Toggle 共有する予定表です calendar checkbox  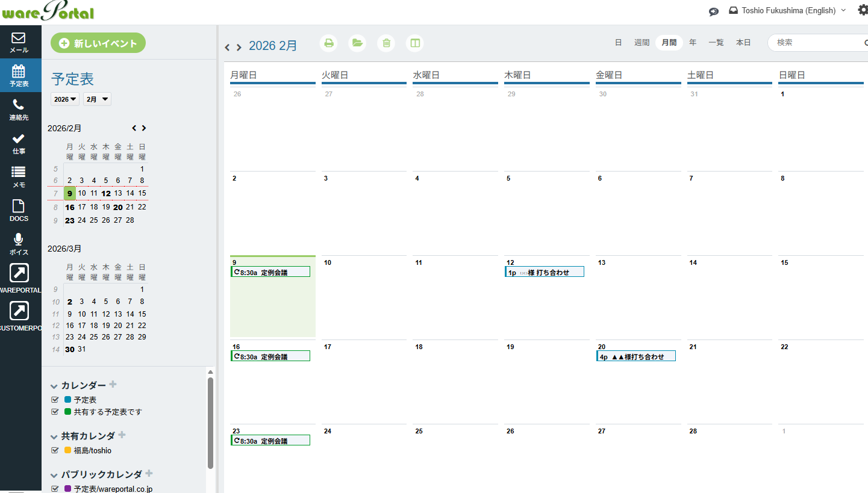click(x=55, y=412)
